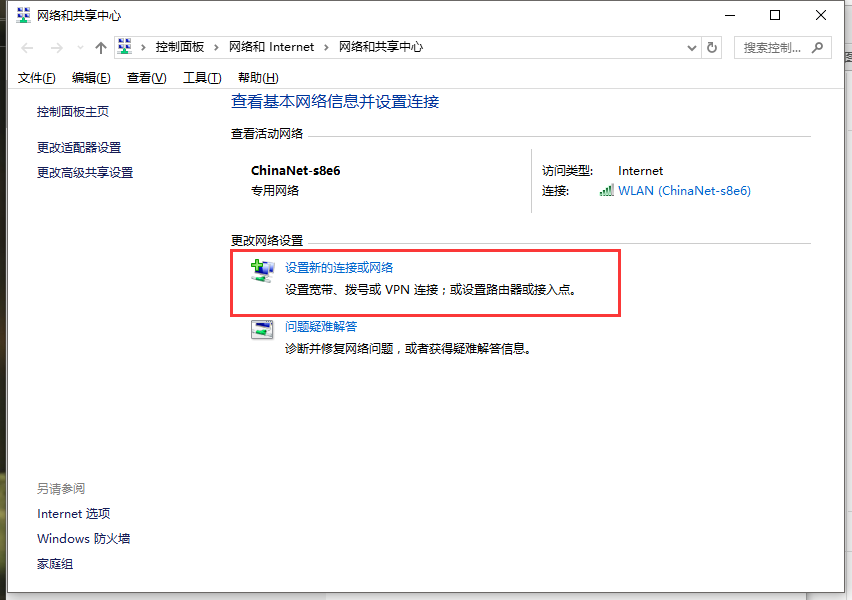Click 网络和共享中心 breadcrumb item
The width and height of the screenshot is (852, 600).
(x=381, y=47)
